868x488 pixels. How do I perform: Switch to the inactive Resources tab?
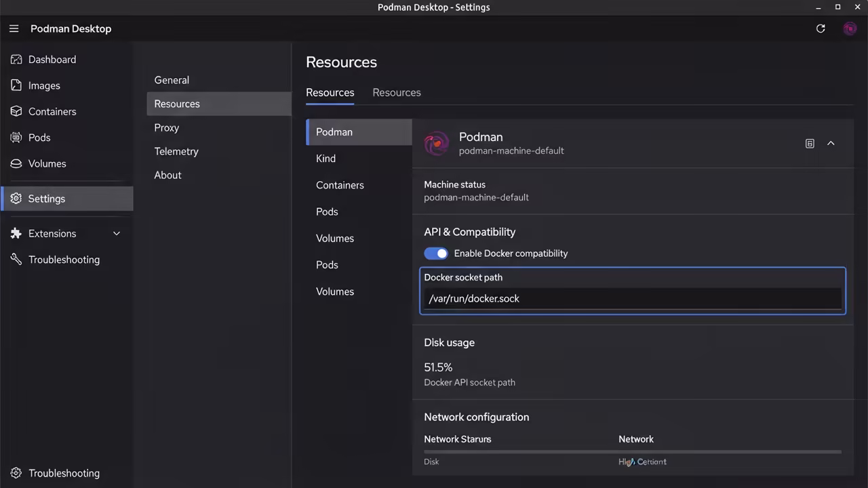pyautogui.click(x=397, y=93)
